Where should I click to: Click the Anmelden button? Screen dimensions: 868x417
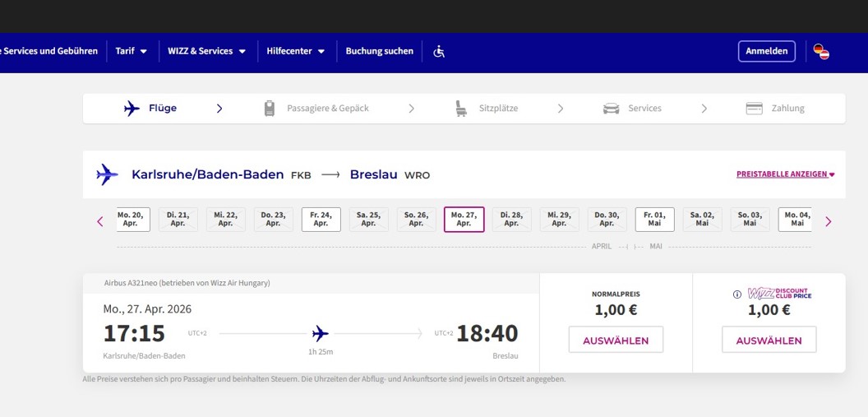[767, 51]
